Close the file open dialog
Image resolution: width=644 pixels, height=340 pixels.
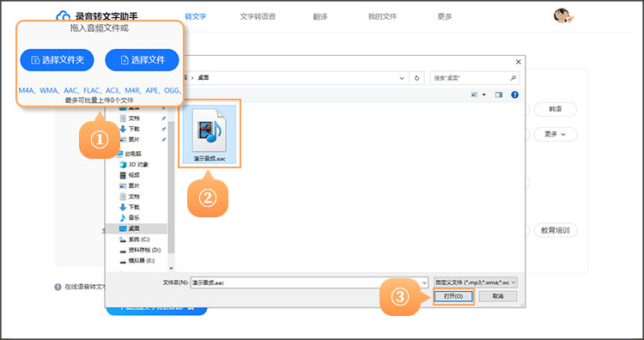tap(519, 62)
